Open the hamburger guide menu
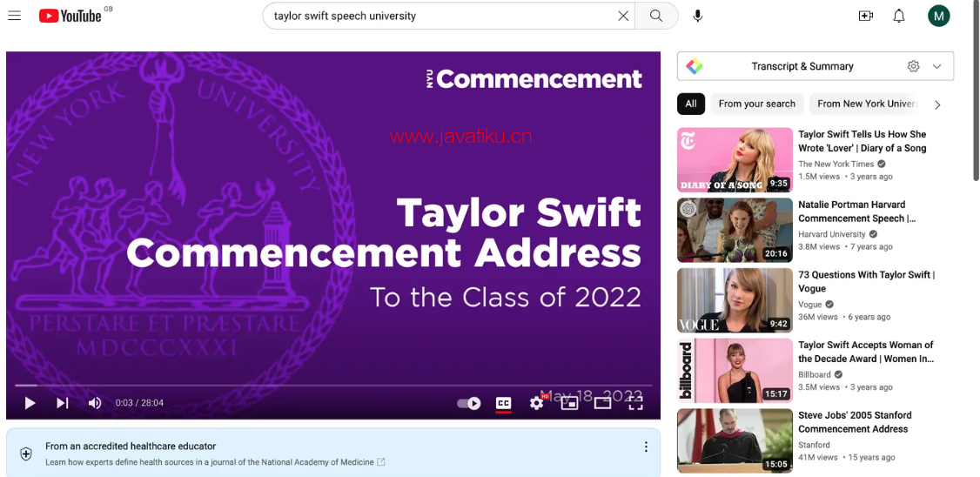Screen dimensions: 980x477 15,16
